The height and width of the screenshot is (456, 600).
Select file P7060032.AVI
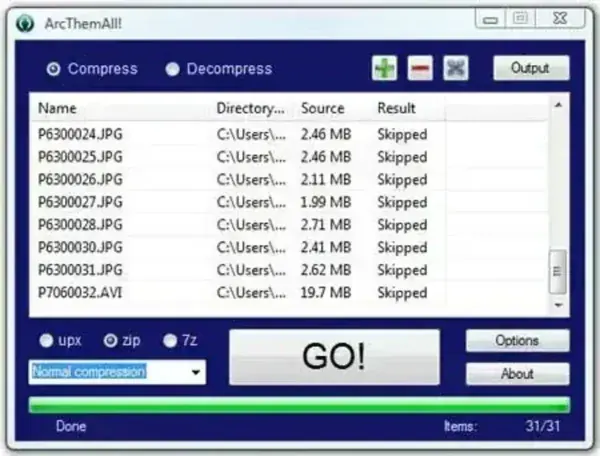pos(80,293)
